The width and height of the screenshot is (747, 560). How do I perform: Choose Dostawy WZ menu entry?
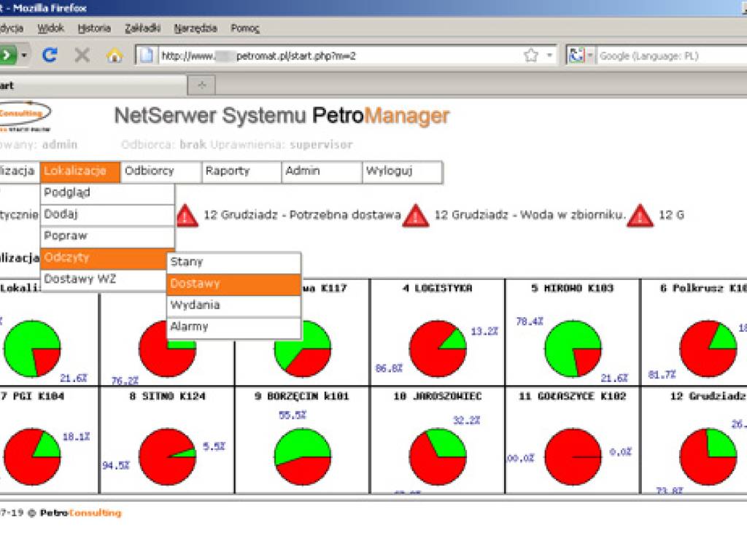pyautogui.click(x=104, y=279)
